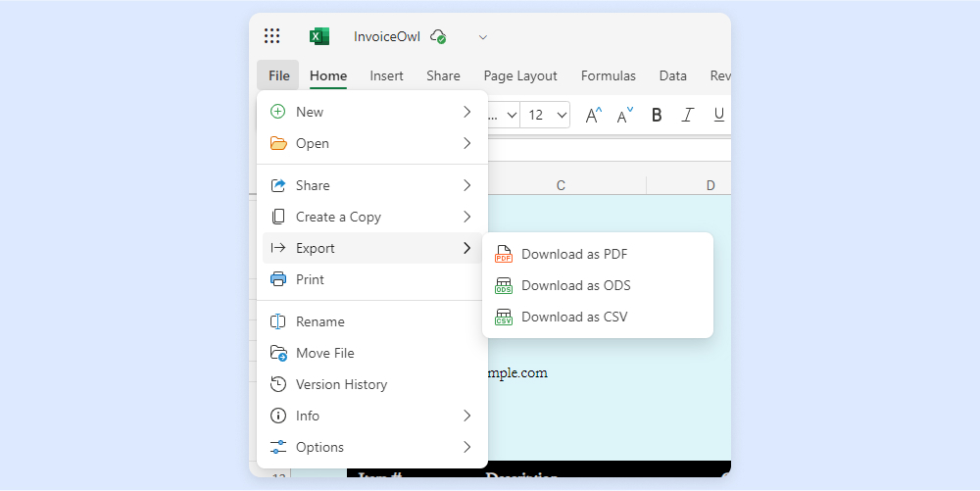Image resolution: width=980 pixels, height=491 pixels.
Task: Choose Download as CSV
Action: coord(574,317)
